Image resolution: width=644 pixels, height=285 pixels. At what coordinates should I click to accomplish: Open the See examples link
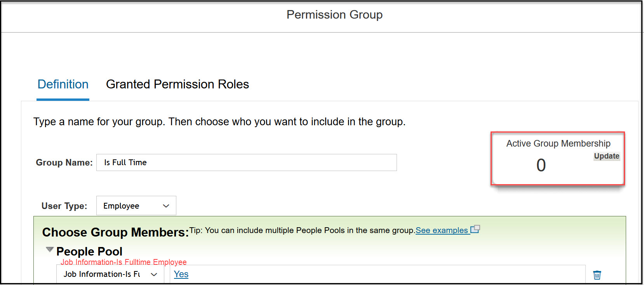pos(442,230)
